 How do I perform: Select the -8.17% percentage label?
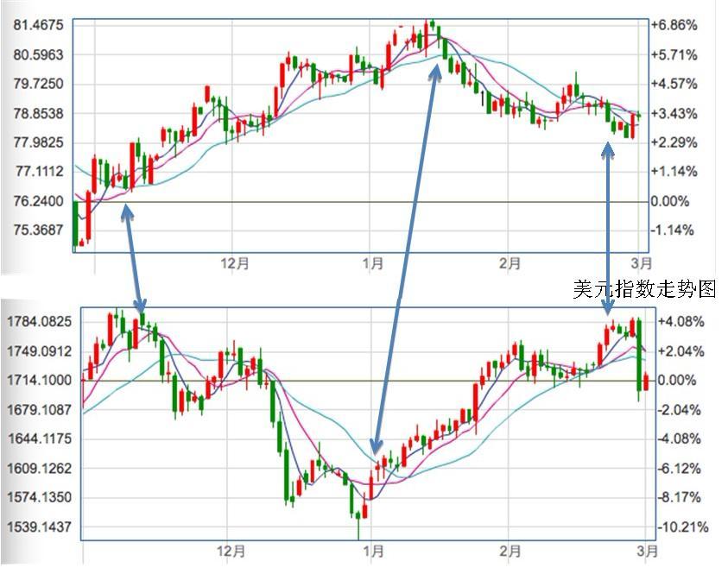coord(680,497)
